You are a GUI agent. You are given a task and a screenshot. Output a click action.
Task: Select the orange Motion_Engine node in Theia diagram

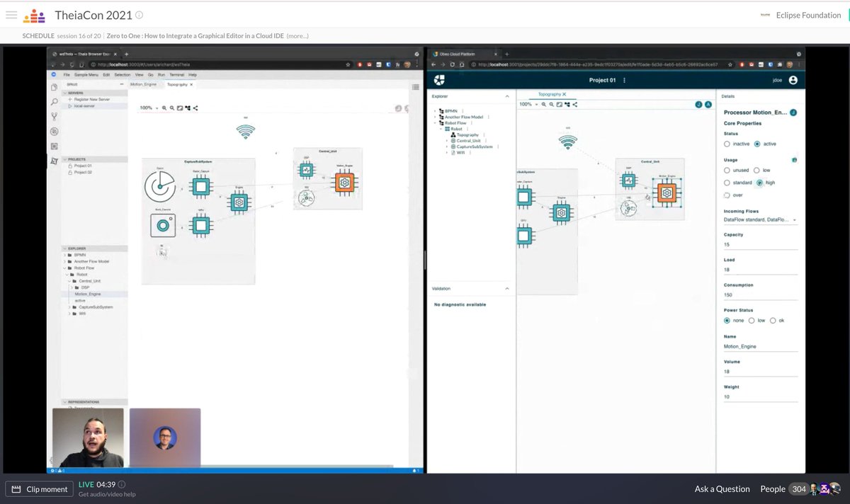click(344, 182)
